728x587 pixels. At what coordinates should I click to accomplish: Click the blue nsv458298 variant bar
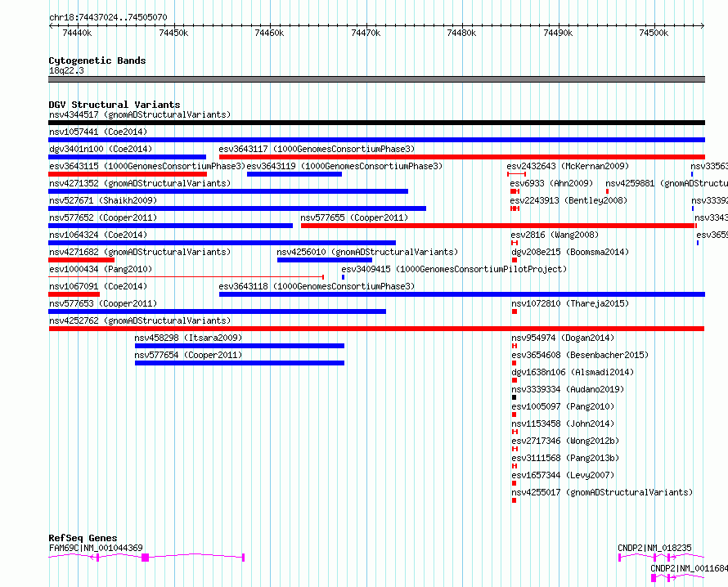[240, 346]
